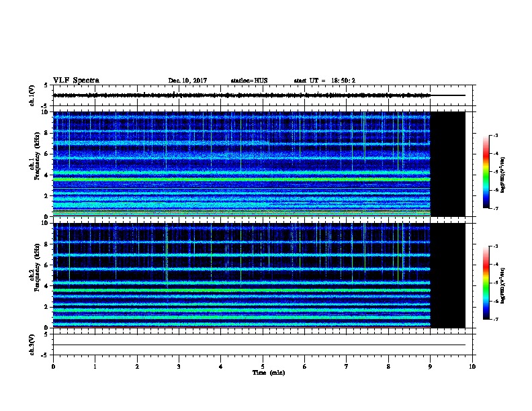Click the ch.1 frequency tick label "4"
Viewport: 532px width, 411px height.
[x=46, y=175]
